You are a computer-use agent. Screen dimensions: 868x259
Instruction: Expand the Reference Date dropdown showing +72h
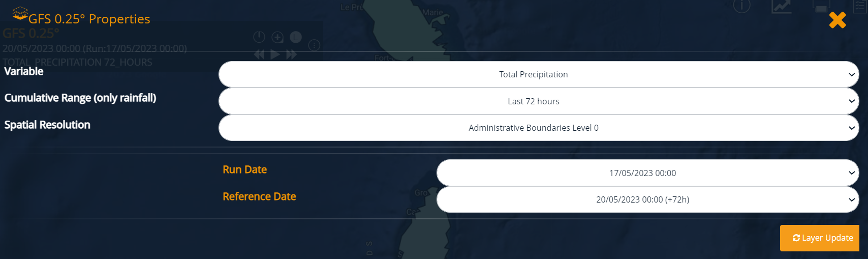point(648,199)
